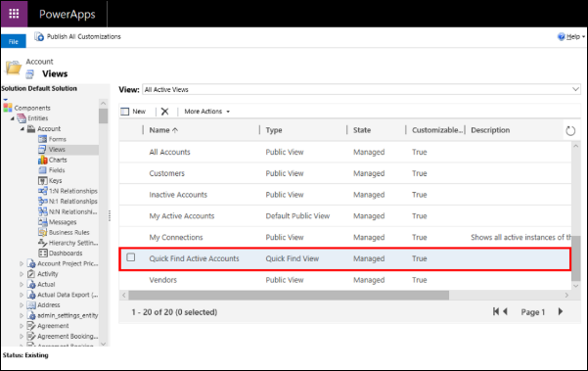Open the app launcher waffle icon
Viewport: 588px width, 371px height.
[x=14, y=14]
